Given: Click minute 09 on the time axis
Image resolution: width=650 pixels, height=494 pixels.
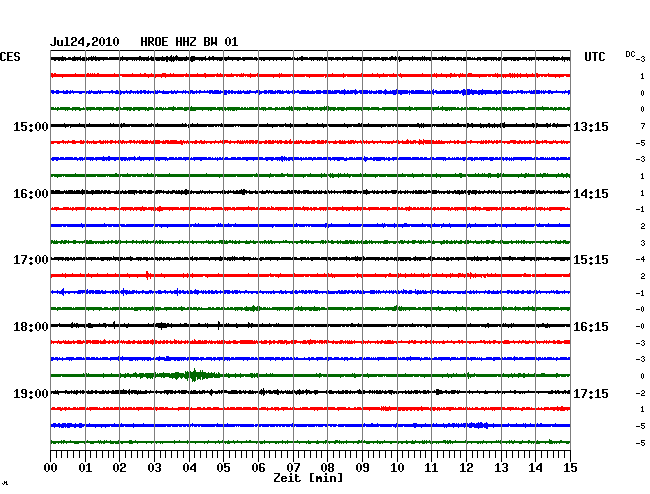Looking at the screenshot, I should click(x=362, y=468).
